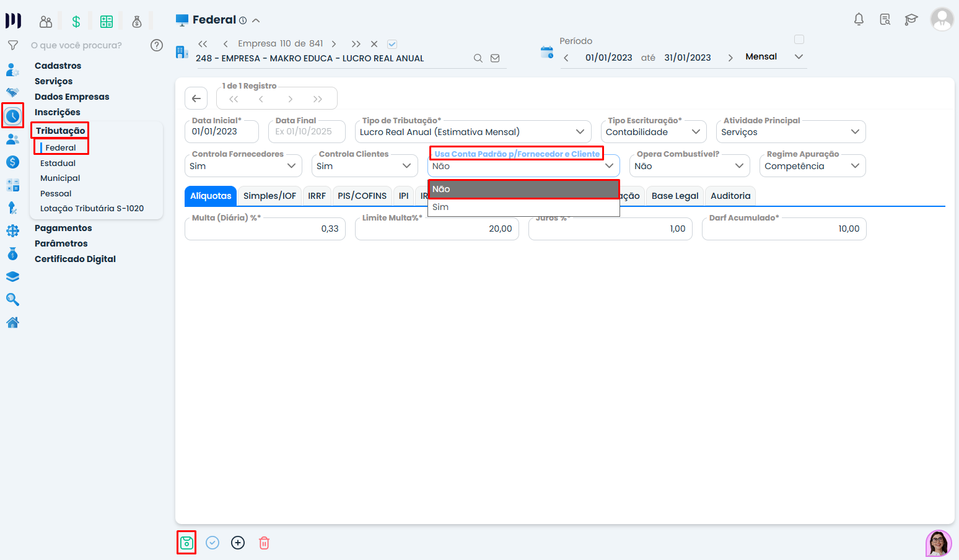Click the trash delete icon at bottom

tap(264, 543)
